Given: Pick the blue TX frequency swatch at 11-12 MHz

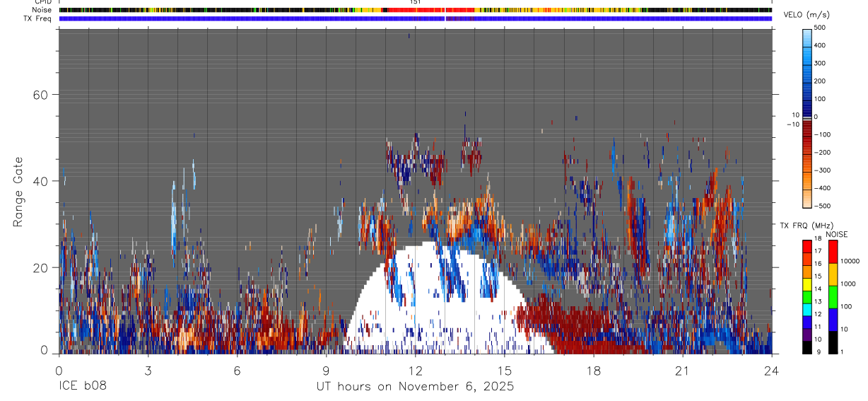Looking at the screenshot, I should [x=808, y=322].
